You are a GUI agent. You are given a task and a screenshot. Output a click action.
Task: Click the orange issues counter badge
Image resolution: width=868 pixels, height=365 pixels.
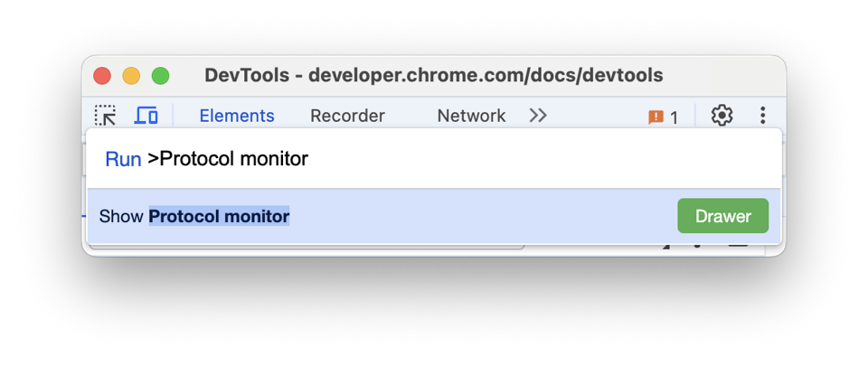pos(663,117)
